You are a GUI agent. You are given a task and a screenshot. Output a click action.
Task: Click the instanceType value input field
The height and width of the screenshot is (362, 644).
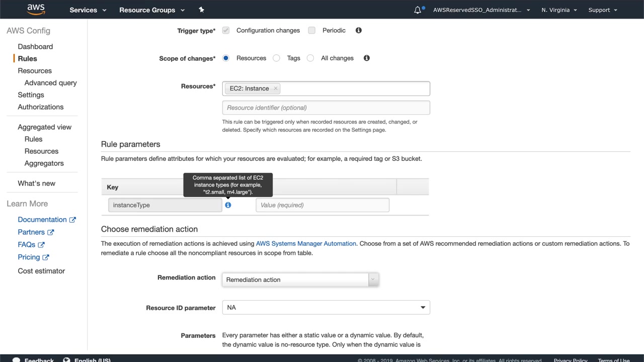(x=322, y=205)
